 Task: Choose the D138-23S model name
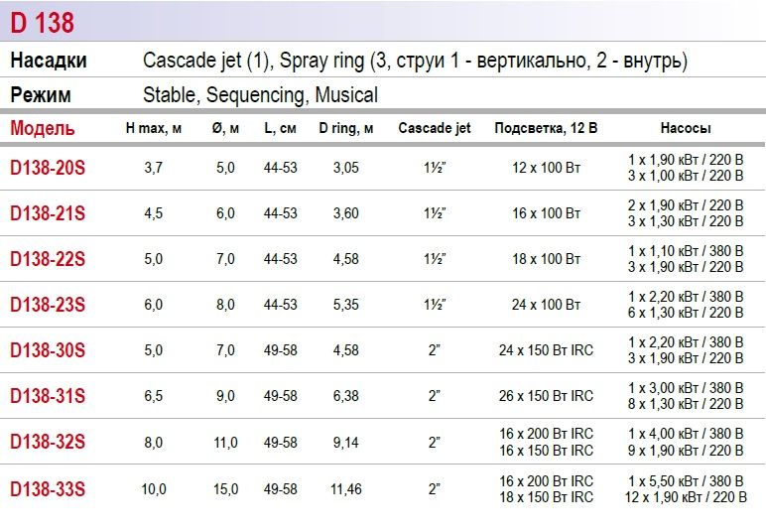pyautogui.click(x=48, y=305)
